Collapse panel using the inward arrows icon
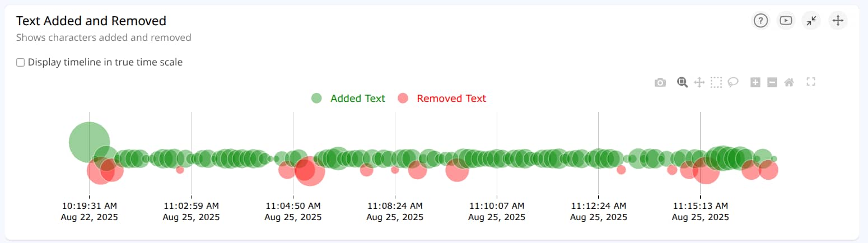 point(811,21)
